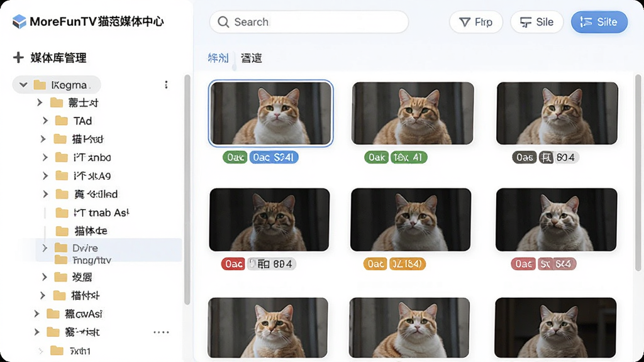
Task: Select the TAd folder
Action: [x=82, y=121]
